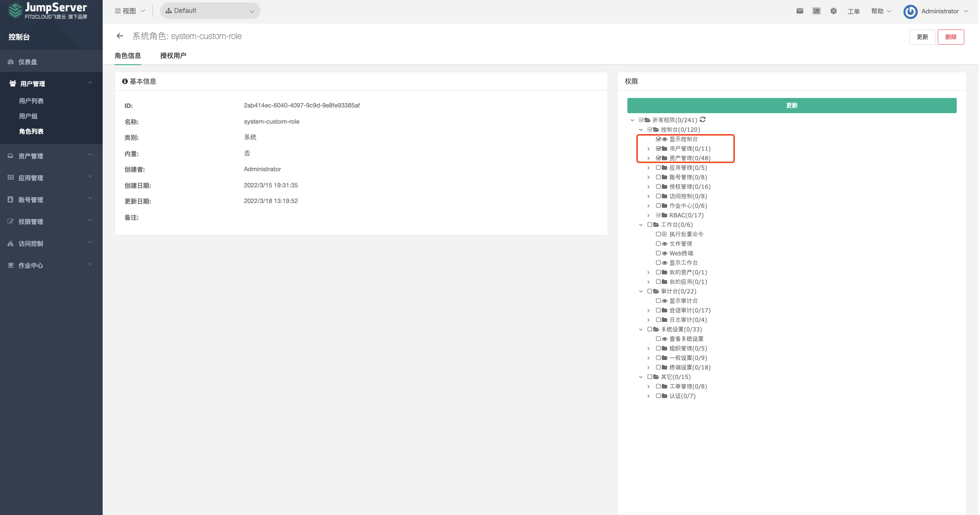980x515 pixels.
Task: Click the refresh icon beside 所有权限
Action: (703, 120)
